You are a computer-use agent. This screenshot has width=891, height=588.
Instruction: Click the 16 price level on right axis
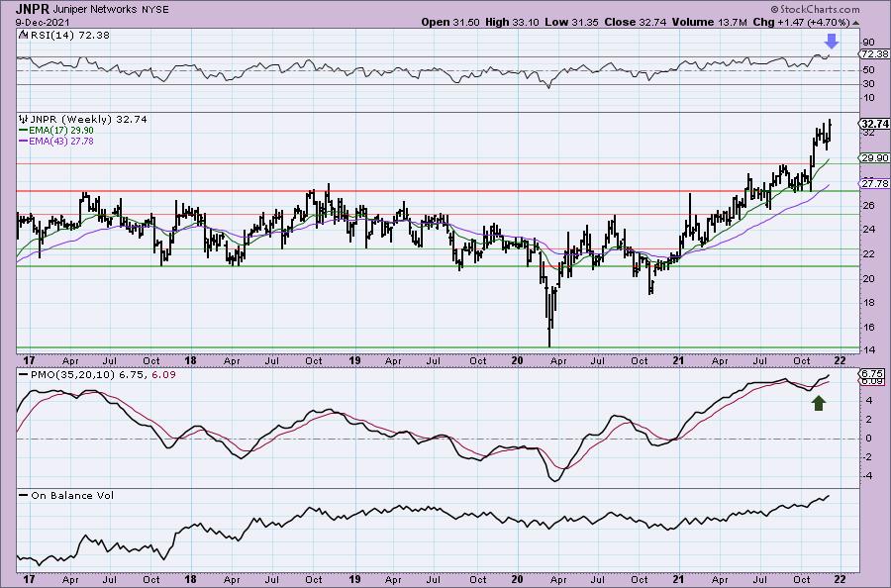click(868, 328)
